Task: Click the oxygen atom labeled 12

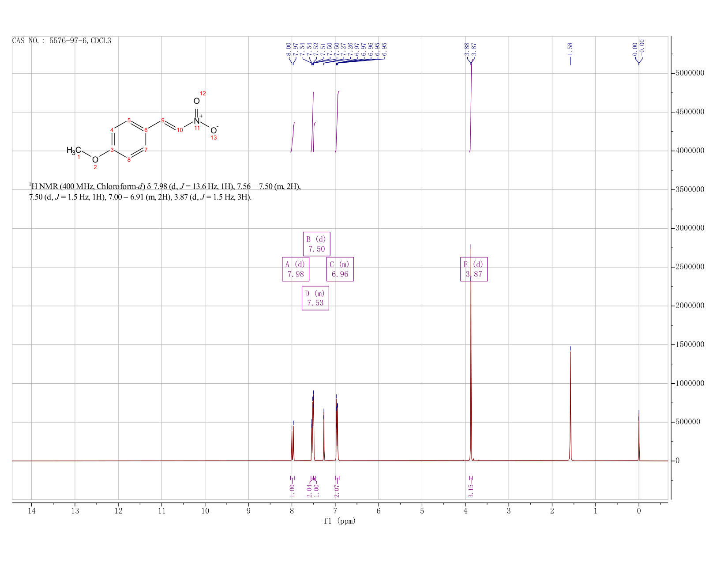Action: click(x=197, y=101)
